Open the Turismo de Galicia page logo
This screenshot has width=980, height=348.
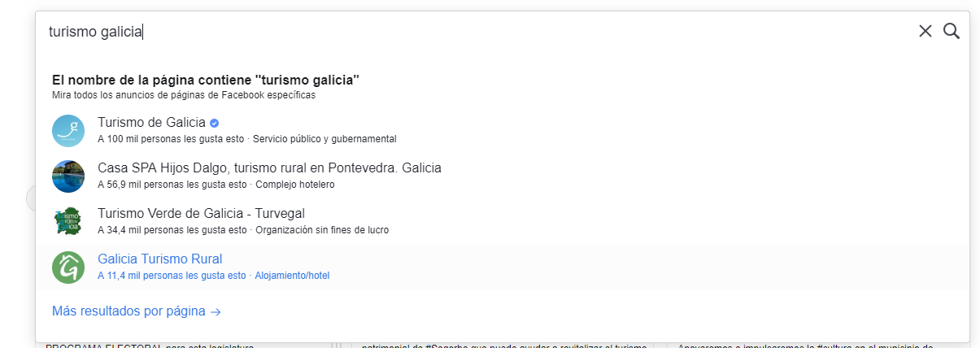click(68, 131)
